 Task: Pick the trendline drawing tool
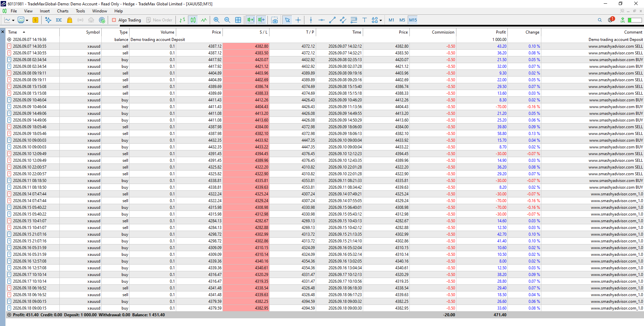(x=332, y=20)
